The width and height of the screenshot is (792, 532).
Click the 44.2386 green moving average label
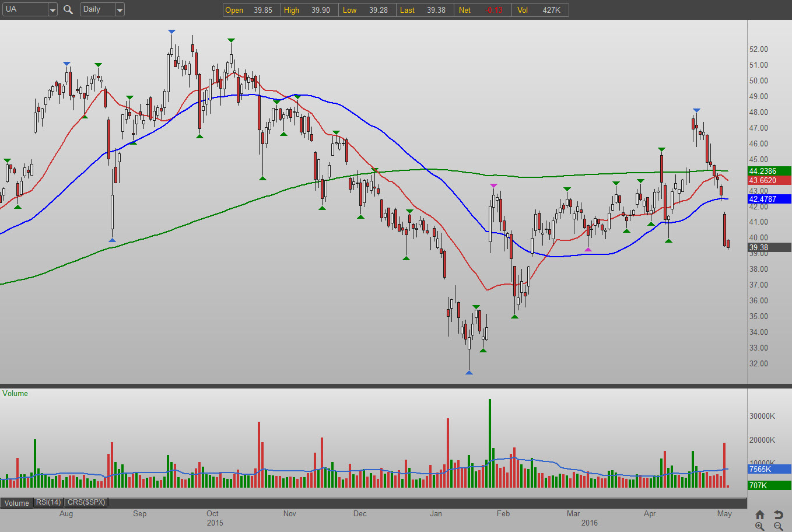click(769, 171)
